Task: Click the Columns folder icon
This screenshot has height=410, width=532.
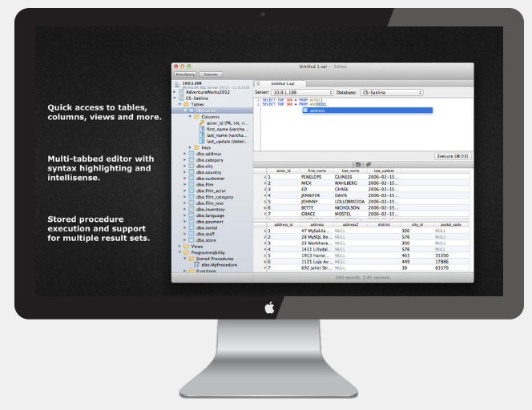Action: click(x=197, y=116)
